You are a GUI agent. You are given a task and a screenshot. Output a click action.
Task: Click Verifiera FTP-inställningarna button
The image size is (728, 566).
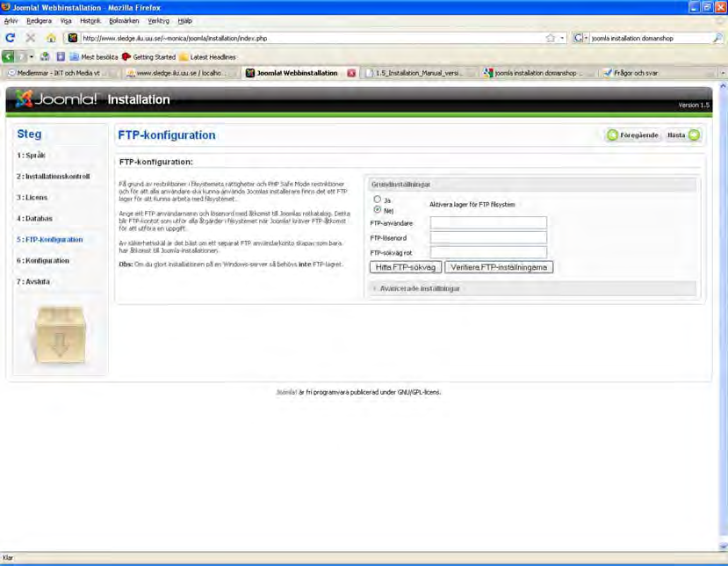(499, 267)
